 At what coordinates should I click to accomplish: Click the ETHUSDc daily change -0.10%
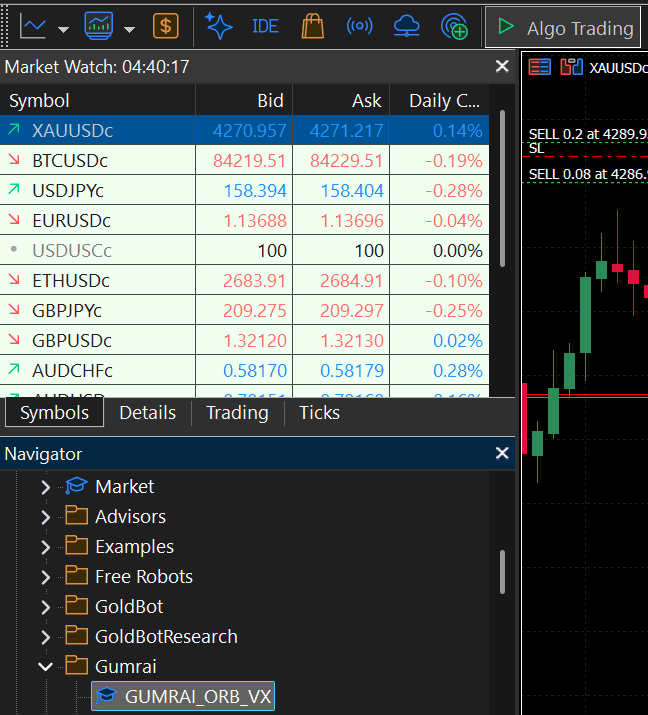[454, 281]
